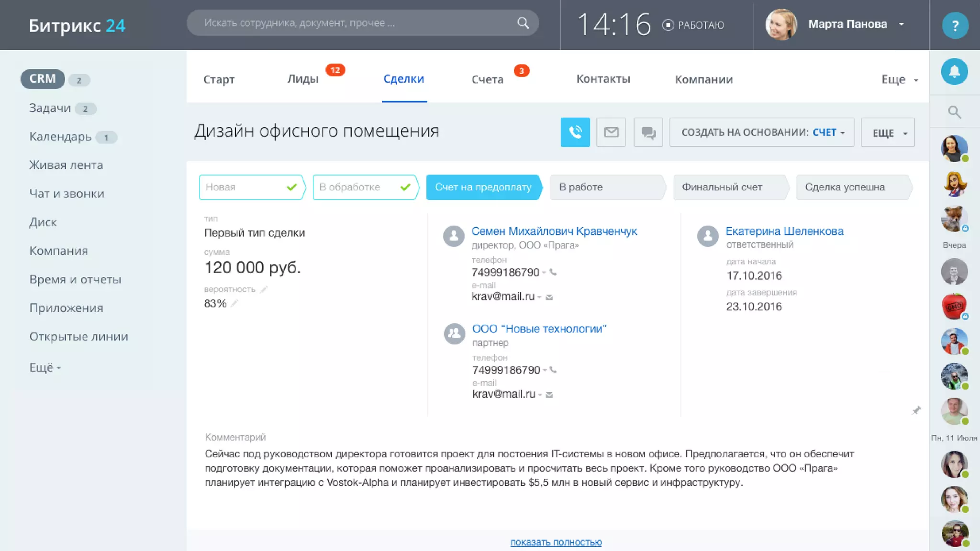Switch to the Лиды tab
The height and width of the screenshot is (551, 980).
[302, 79]
